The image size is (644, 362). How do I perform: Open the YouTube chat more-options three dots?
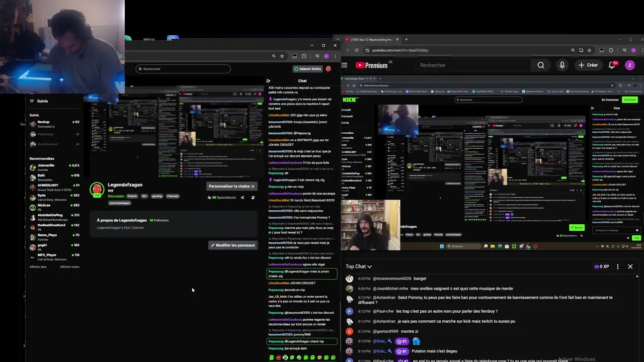618,266
